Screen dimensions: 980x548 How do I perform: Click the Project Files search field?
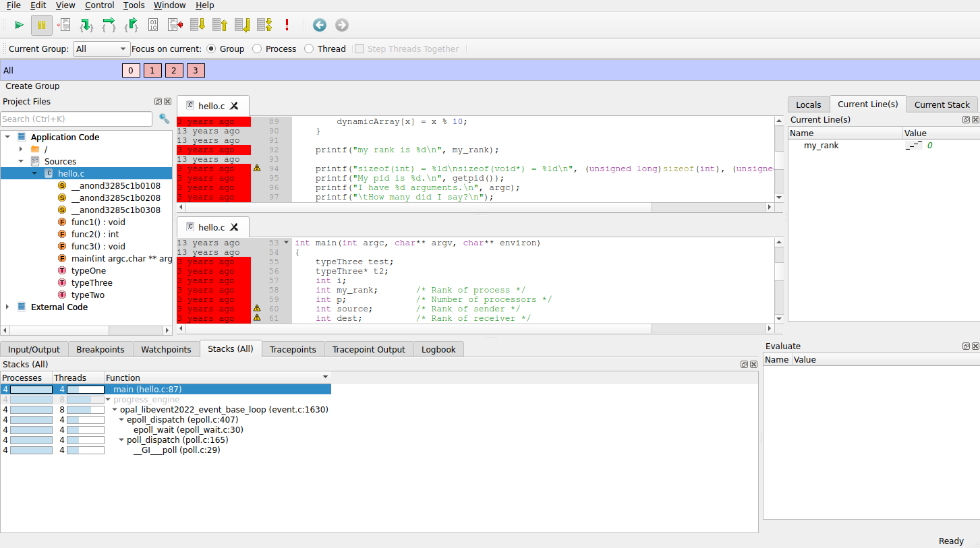pyautogui.click(x=76, y=119)
